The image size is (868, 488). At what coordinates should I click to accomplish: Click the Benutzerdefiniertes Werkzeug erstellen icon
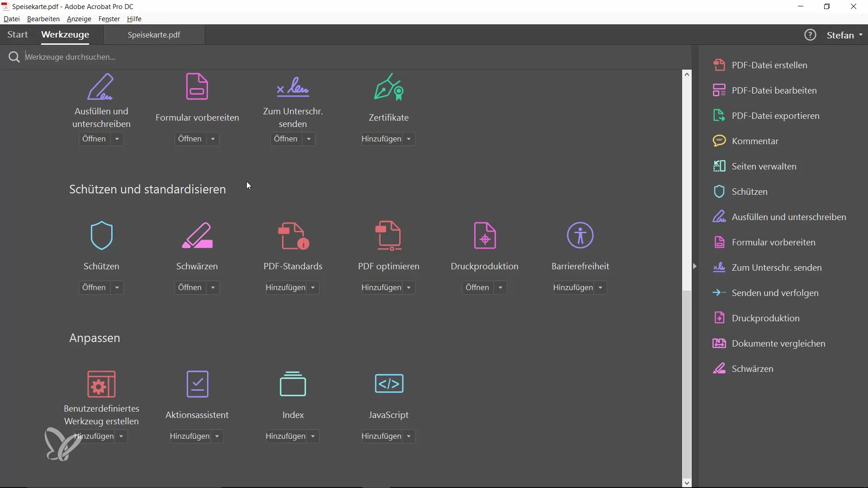point(101,384)
